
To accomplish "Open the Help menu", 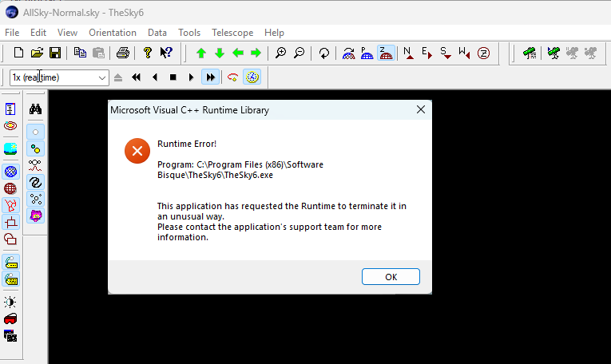I will pos(274,33).
